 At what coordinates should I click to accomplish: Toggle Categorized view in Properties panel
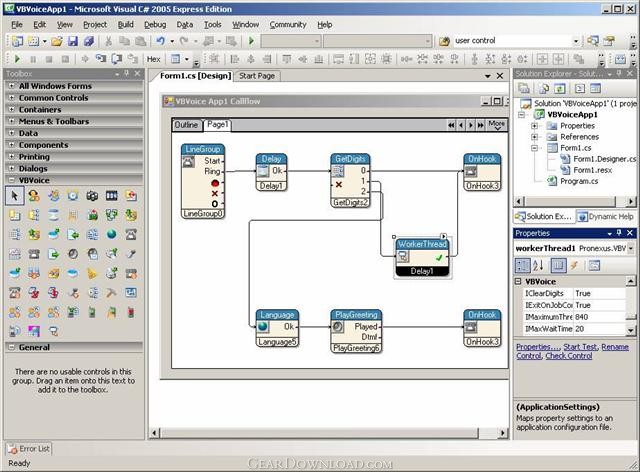point(523,265)
